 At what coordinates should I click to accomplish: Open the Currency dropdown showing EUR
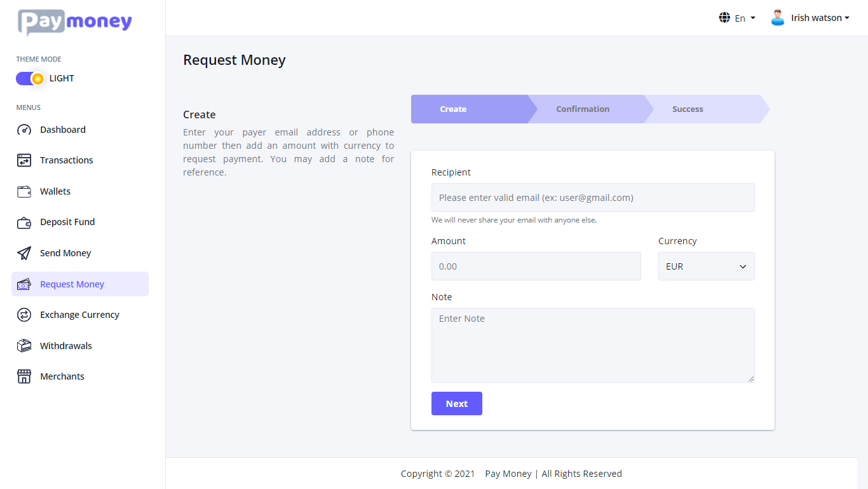(706, 266)
